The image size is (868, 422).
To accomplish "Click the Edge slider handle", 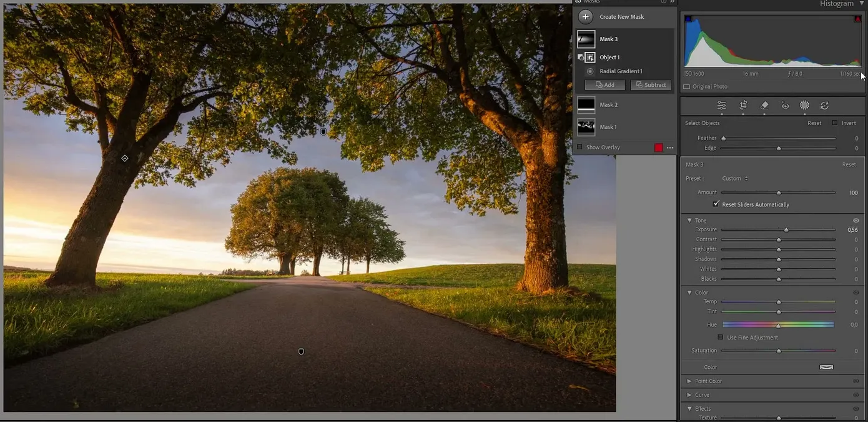I will click(x=779, y=148).
